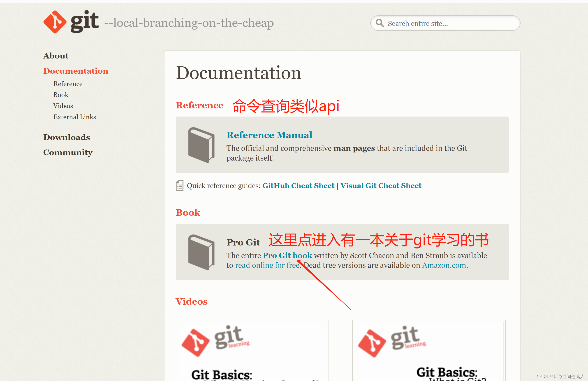
Task: Click the orange Book section heading
Action: point(188,213)
